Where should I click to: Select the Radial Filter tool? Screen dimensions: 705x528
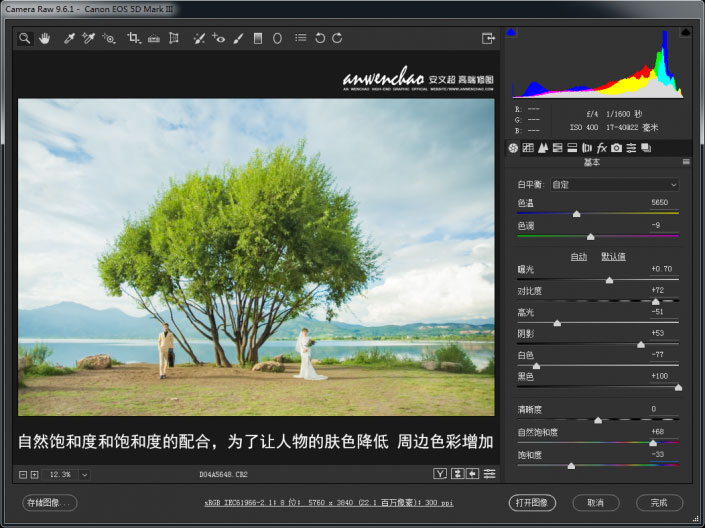pos(277,39)
